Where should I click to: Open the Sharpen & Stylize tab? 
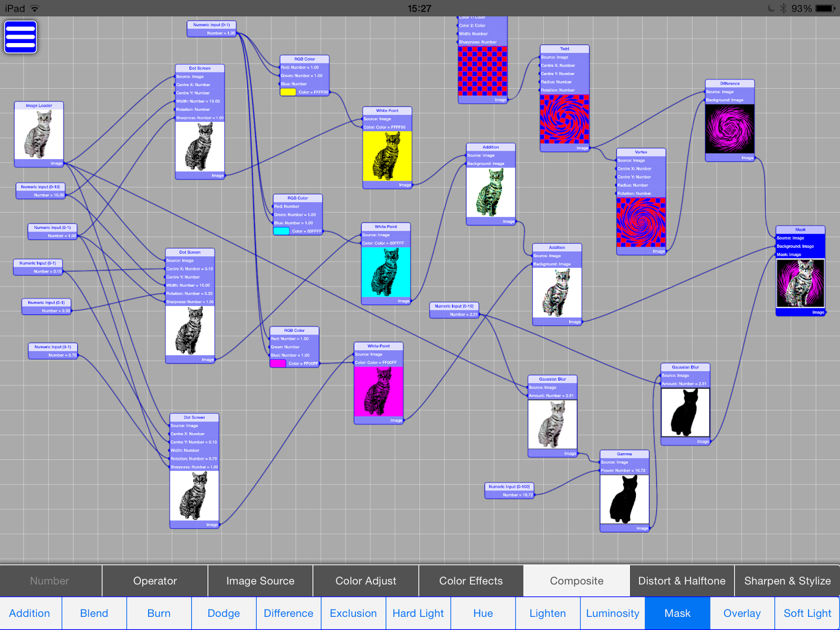click(x=787, y=581)
